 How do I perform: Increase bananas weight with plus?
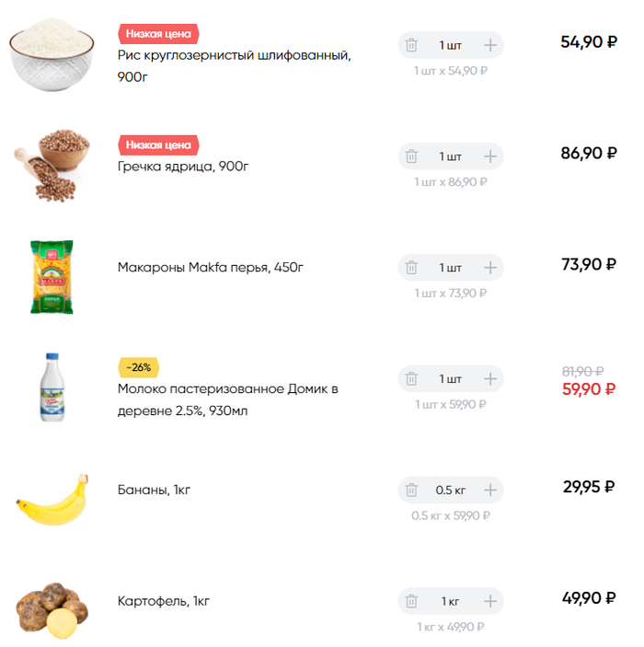click(x=490, y=491)
